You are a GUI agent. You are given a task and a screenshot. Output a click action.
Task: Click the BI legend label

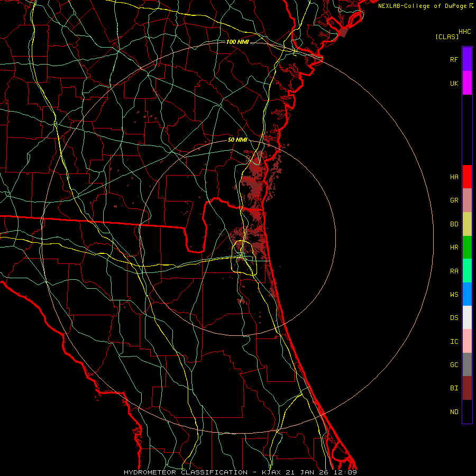pos(454,388)
